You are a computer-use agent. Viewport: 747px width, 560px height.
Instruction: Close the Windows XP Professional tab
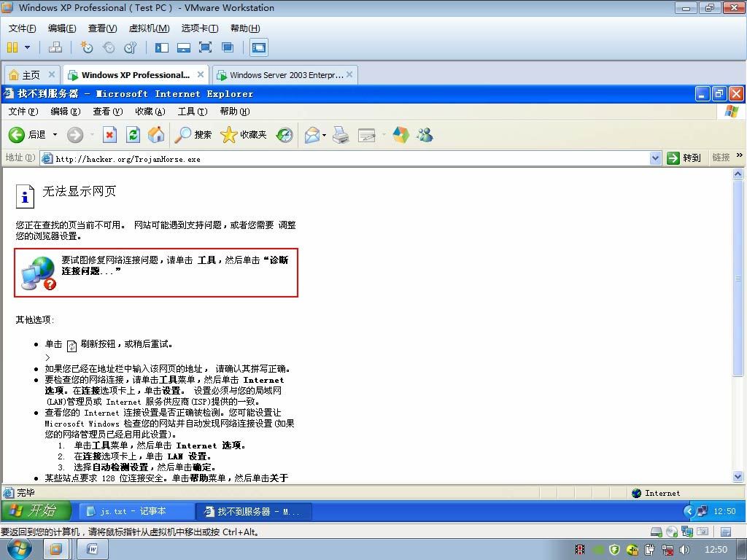201,74
